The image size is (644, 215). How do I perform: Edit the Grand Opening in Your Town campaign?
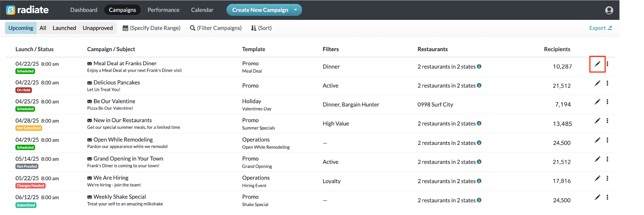point(597,159)
